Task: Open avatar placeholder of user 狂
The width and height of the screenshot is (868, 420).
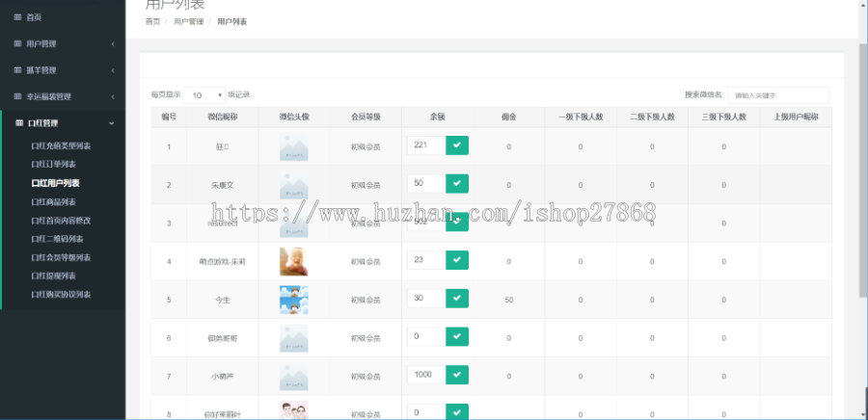Action: click(294, 146)
